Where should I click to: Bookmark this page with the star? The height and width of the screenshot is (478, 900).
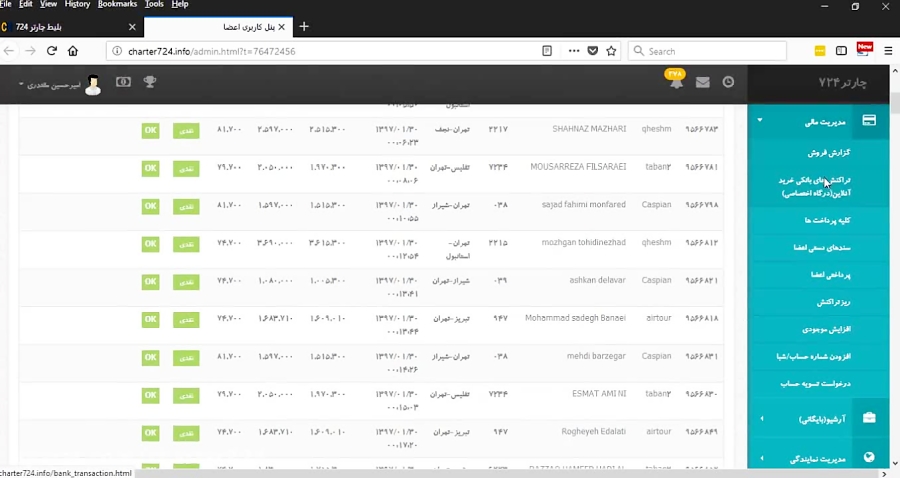(611, 51)
